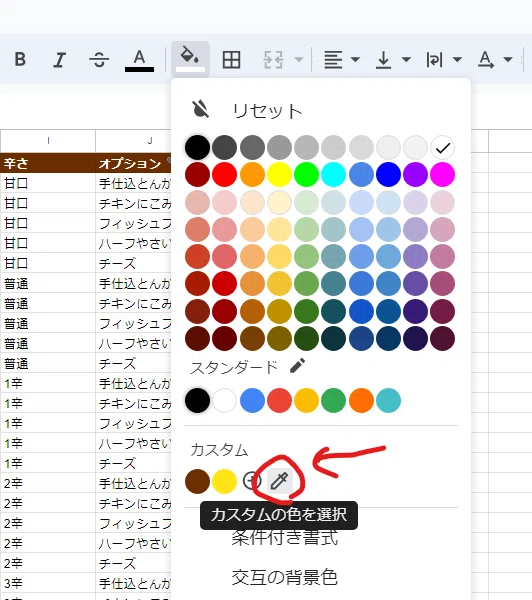Select the brown custom color swatch

point(197,481)
